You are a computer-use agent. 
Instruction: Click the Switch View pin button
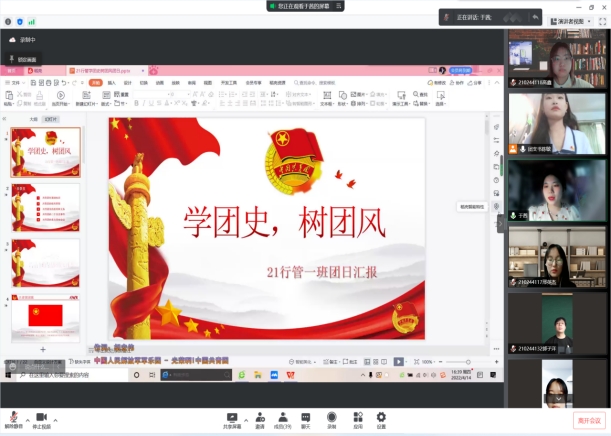pos(23,59)
